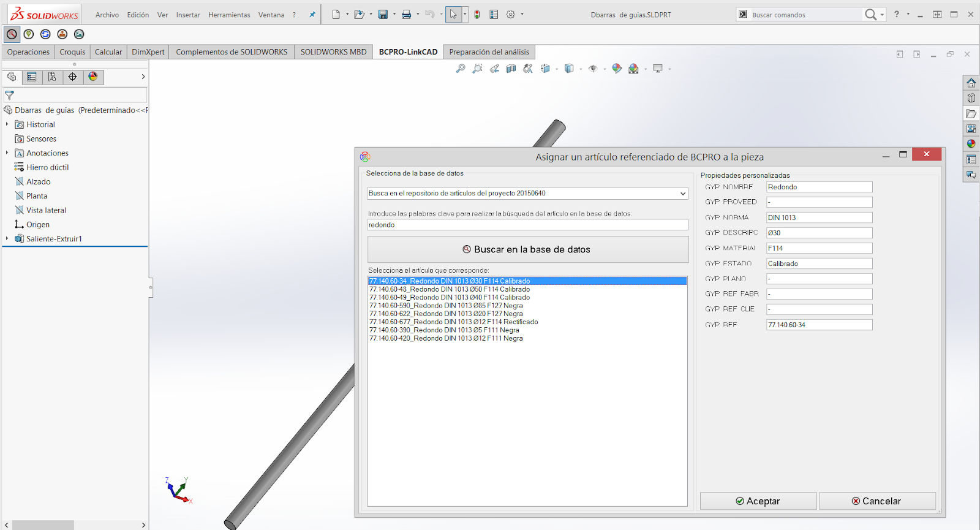Click the blue refresh arrows BCPRO icon
The image size is (980, 530).
coord(45,34)
